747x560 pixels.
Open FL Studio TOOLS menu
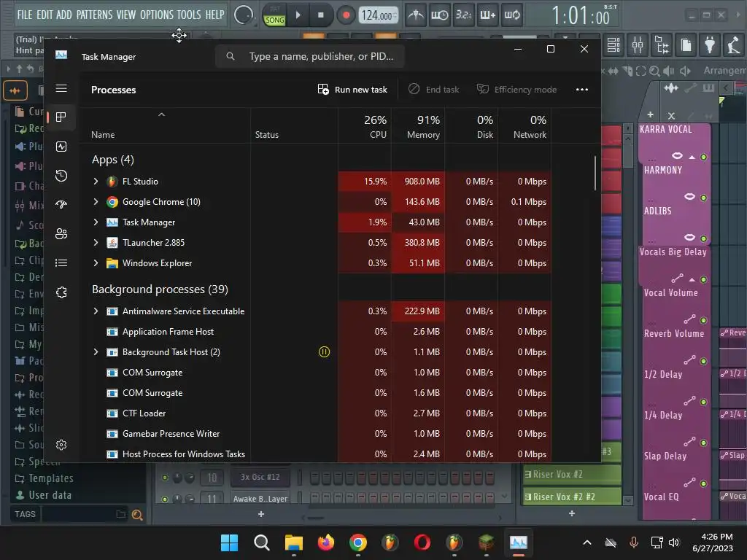point(189,15)
